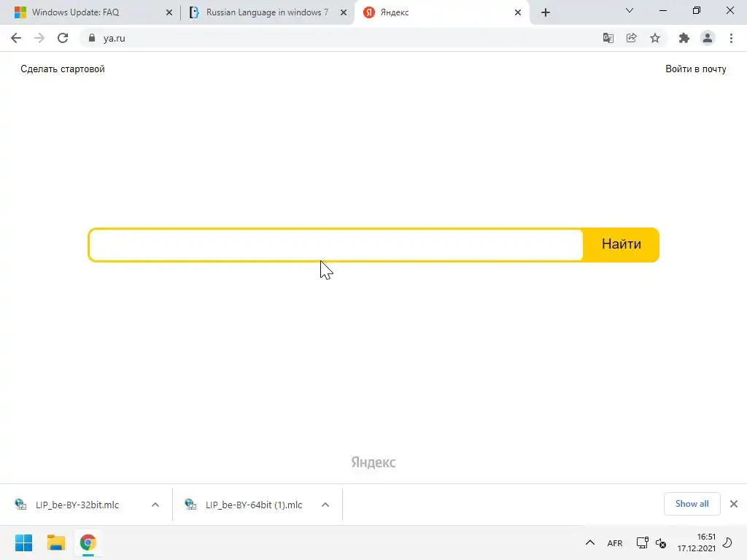
Task: Open the network status tray icon
Action: 642,542
